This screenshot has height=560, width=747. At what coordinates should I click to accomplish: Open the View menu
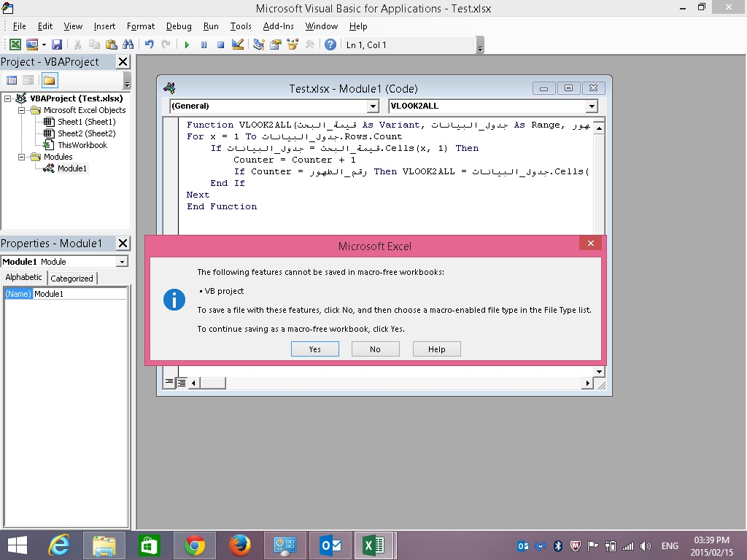click(x=73, y=26)
